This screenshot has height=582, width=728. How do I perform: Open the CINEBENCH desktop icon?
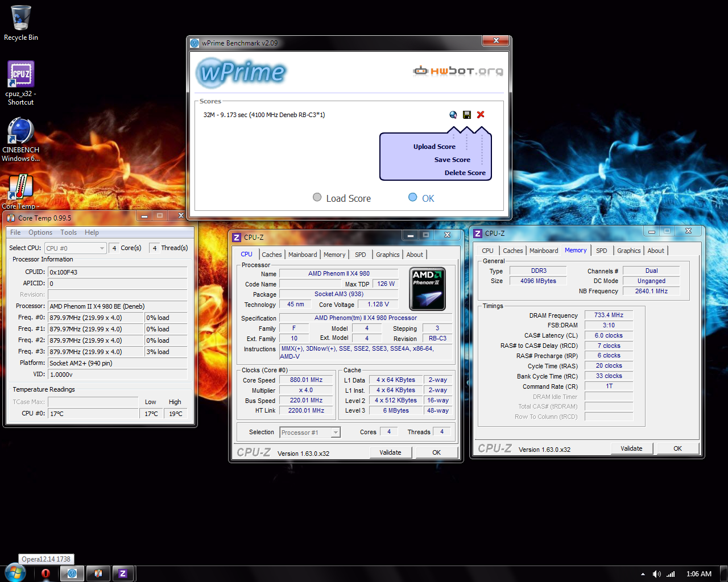(21, 139)
